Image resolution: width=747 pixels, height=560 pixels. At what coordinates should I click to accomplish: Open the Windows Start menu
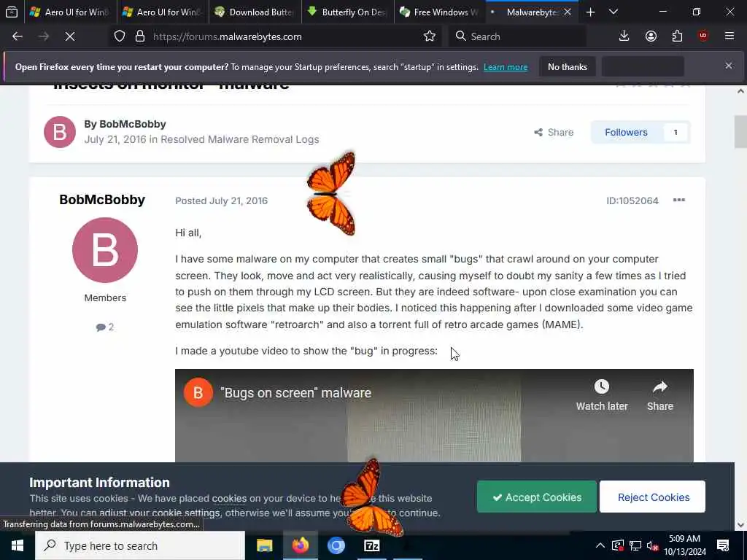18,545
